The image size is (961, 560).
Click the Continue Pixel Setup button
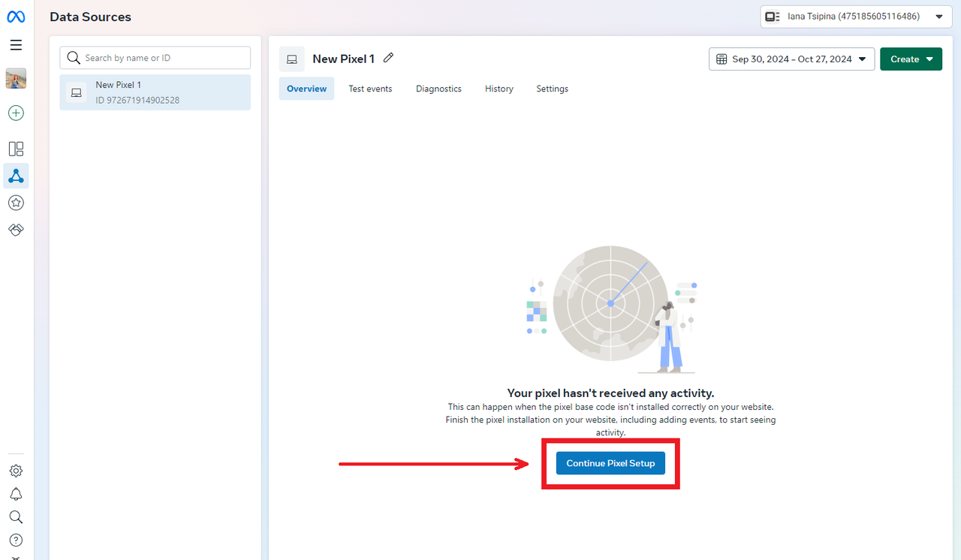pyautogui.click(x=610, y=463)
